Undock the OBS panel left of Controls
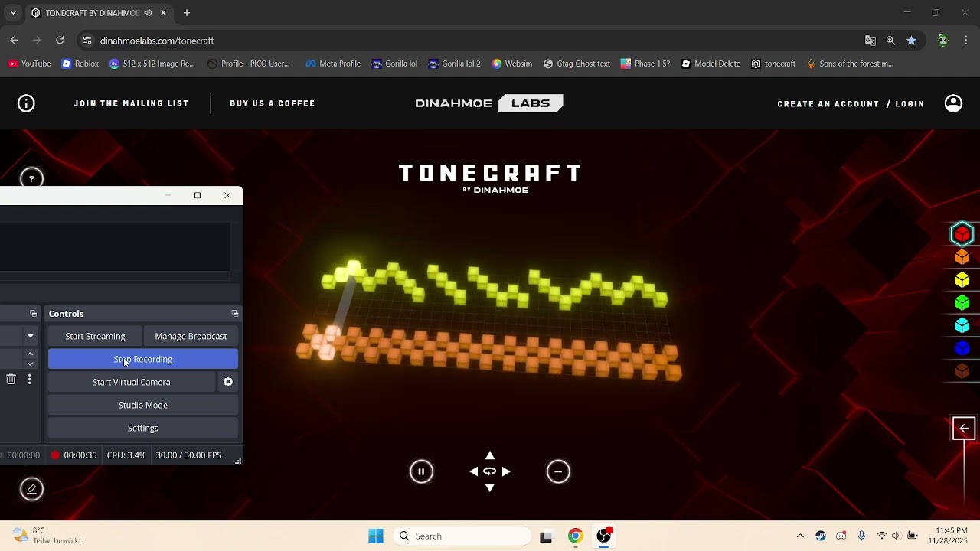 [33, 314]
